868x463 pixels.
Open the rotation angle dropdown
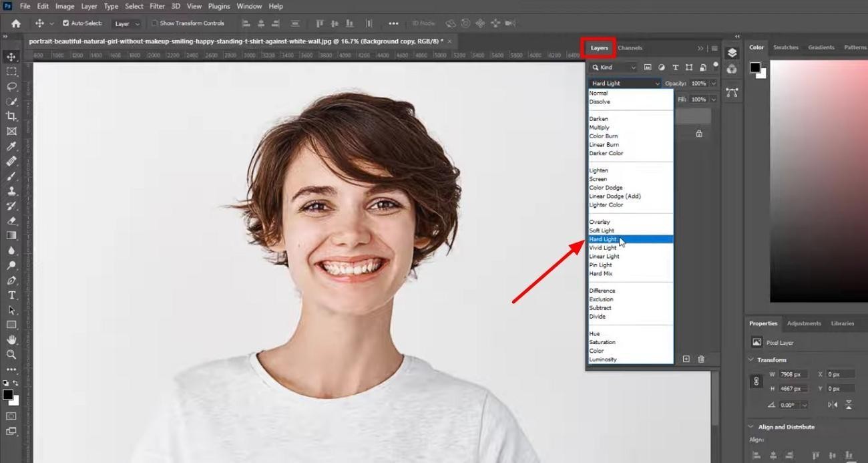pyautogui.click(x=804, y=405)
